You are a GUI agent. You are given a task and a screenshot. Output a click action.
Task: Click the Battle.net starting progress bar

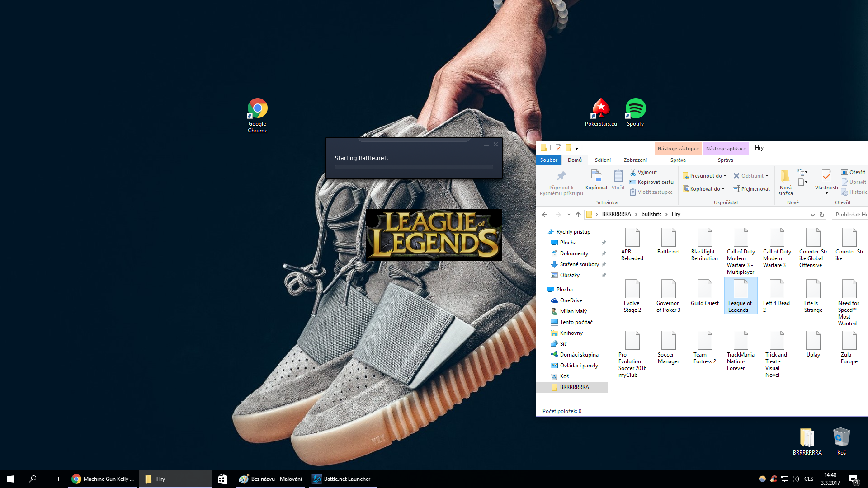(414, 167)
